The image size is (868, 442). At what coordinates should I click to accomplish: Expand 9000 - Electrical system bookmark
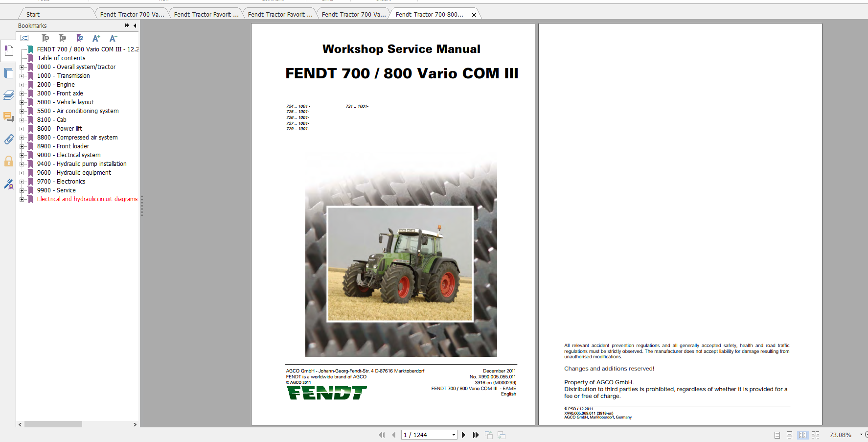pyautogui.click(x=22, y=155)
